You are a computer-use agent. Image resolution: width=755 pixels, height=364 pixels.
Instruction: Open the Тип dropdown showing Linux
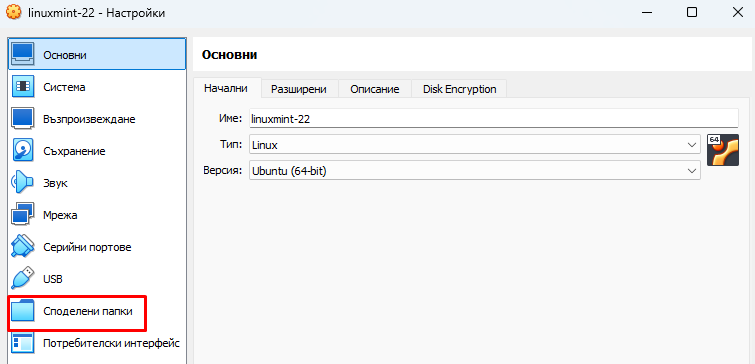(x=475, y=144)
